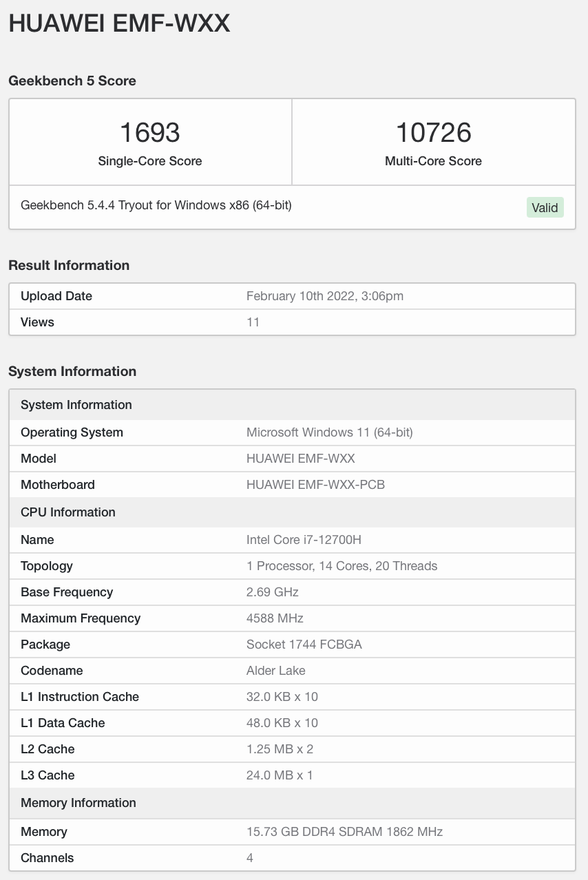Click the Geekbench 5.4.4 Tryout version text
The image size is (588, 880).
(x=156, y=205)
